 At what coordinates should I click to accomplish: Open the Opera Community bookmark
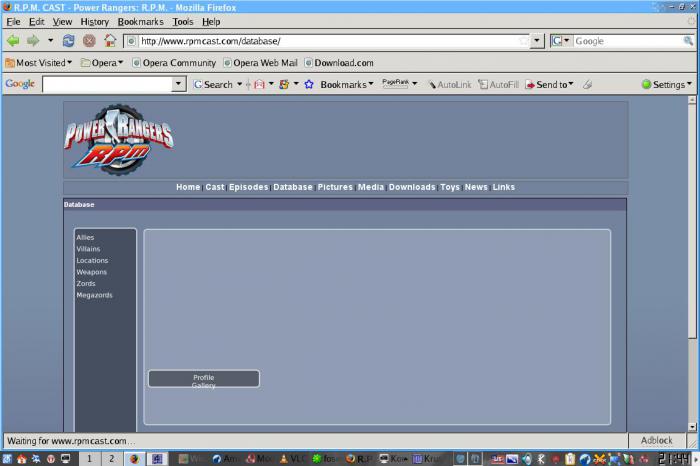(x=174, y=63)
